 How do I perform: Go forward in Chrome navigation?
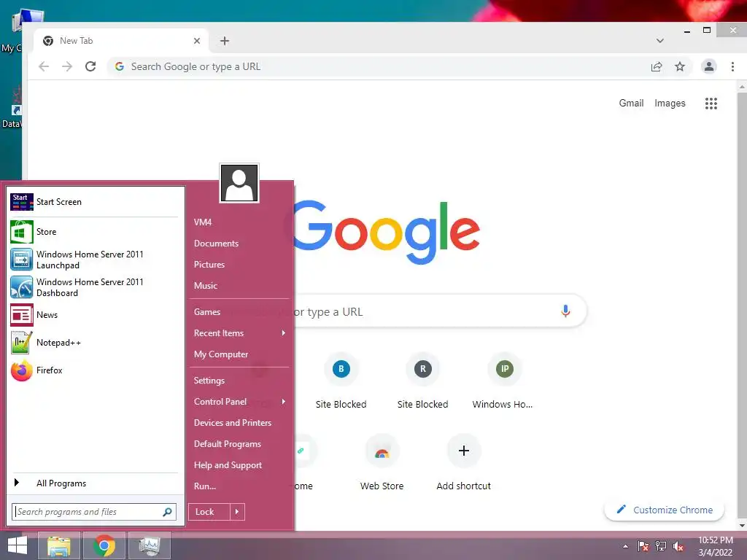(67, 66)
